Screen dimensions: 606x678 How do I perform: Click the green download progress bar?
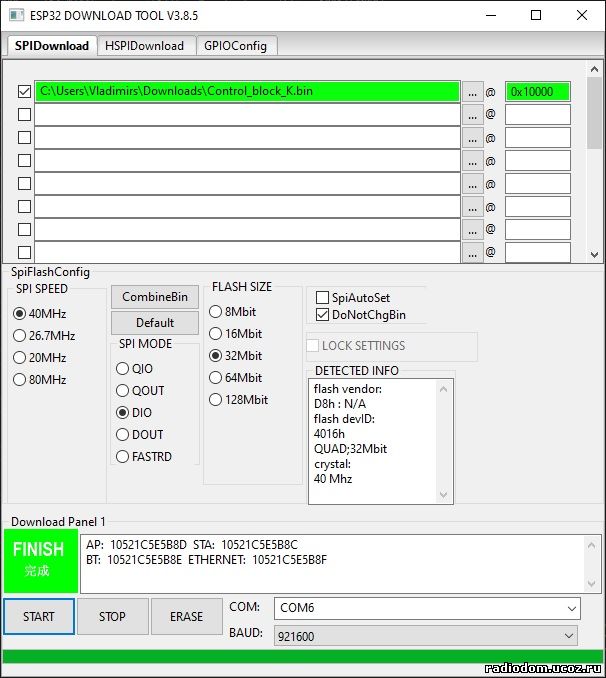pos(303,656)
